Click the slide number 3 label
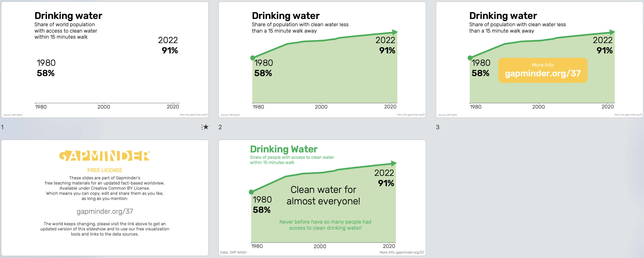The height and width of the screenshot is (258, 644). coord(437,127)
